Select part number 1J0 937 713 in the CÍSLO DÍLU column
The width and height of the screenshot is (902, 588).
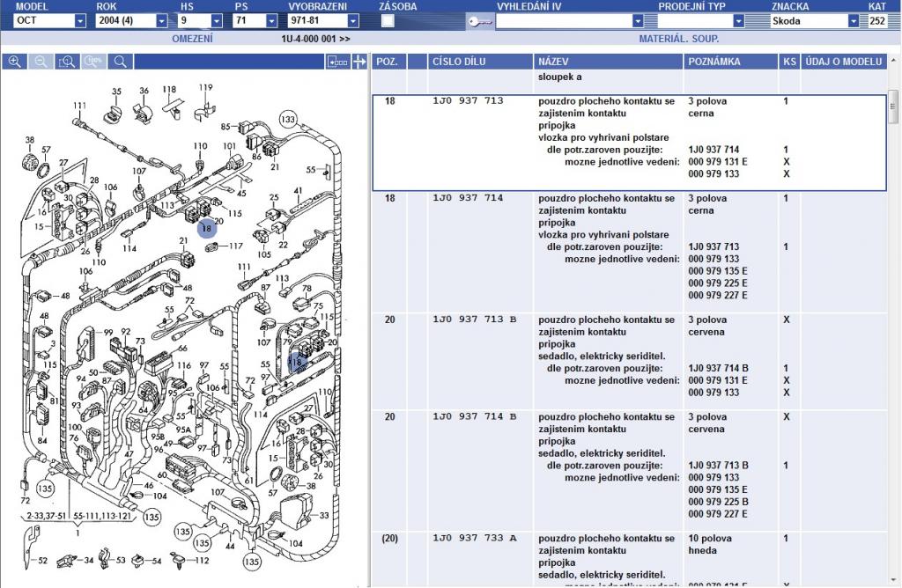click(468, 100)
